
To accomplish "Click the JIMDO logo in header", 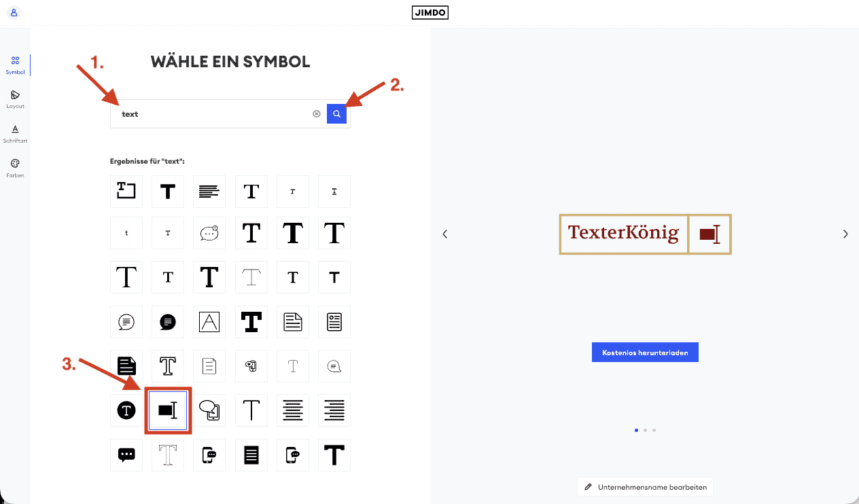I will [430, 12].
